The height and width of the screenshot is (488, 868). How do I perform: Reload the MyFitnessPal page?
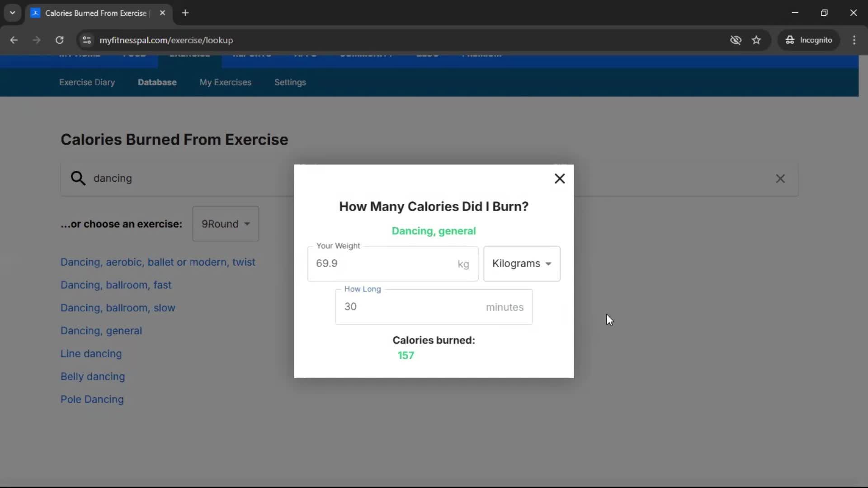pyautogui.click(x=59, y=40)
